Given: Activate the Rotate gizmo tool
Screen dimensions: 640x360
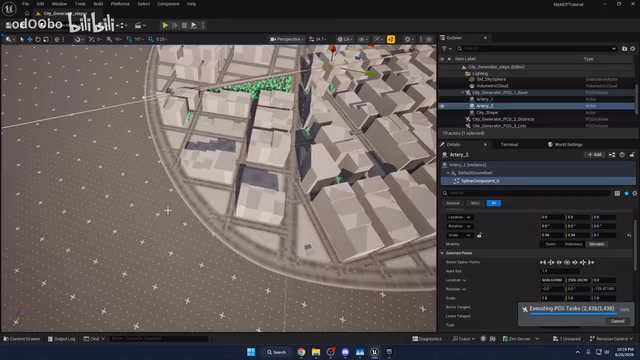Looking at the screenshot, I should tap(38, 40).
